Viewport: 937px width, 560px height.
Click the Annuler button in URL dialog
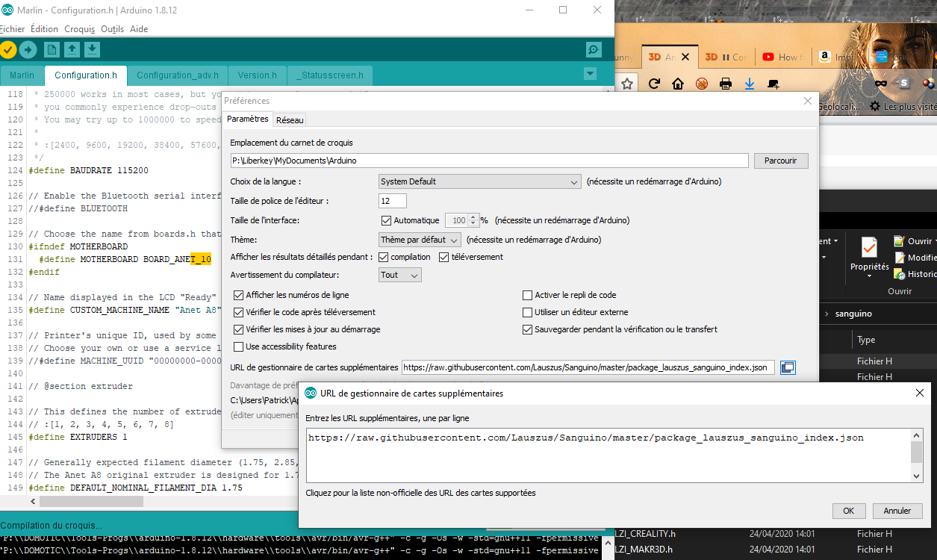pos(897,511)
